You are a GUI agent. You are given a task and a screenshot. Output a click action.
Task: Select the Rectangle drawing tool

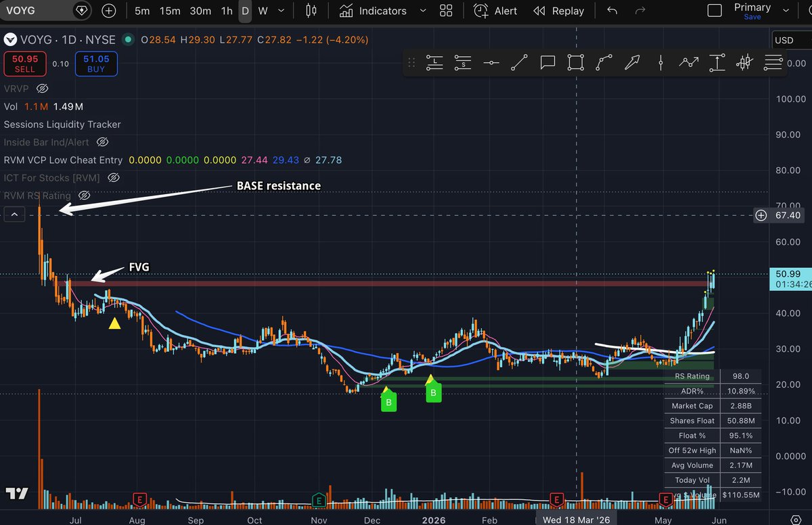coord(576,63)
